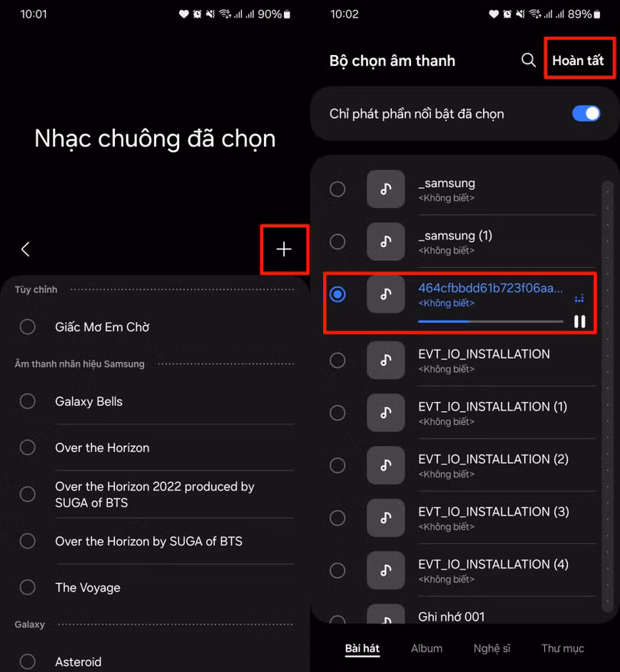
Task: Go back using the left chevron arrow
Action: [x=25, y=249]
